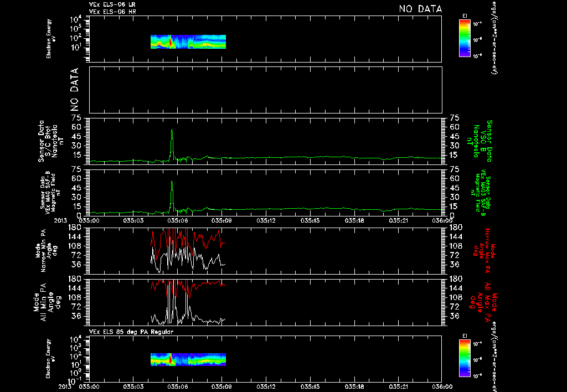Select the 'VEx ELS 85 deg PA Regular' title
The width and height of the screenshot is (567, 392).
tap(131, 332)
